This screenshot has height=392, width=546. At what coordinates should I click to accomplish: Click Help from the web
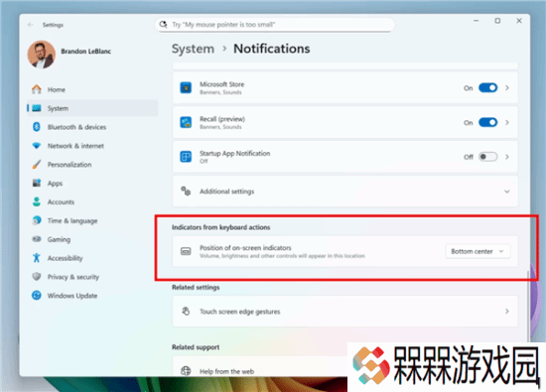coord(226,371)
